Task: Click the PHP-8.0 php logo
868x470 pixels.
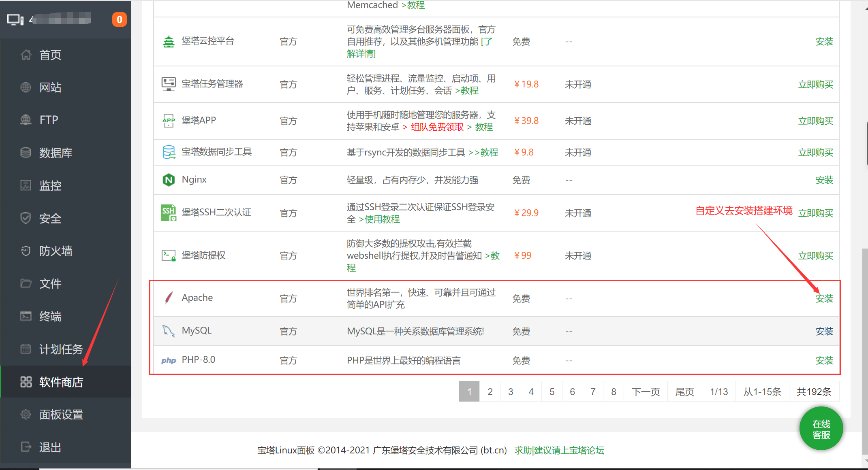Action: tap(169, 360)
